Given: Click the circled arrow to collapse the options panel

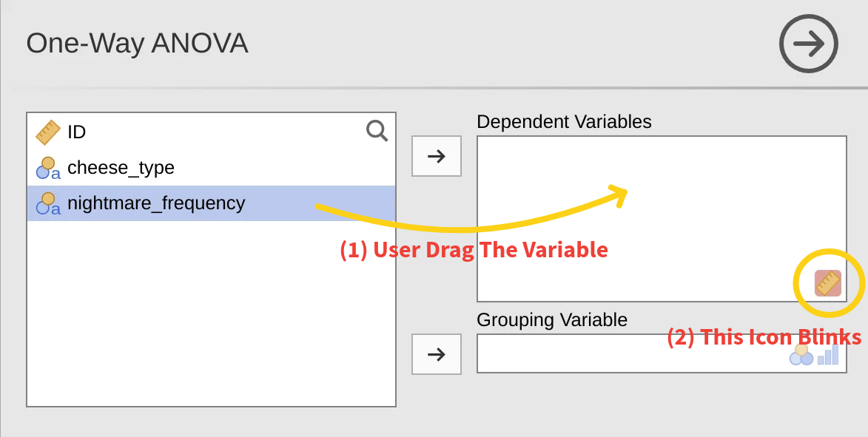Looking at the screenshot, I should point(808,44).
